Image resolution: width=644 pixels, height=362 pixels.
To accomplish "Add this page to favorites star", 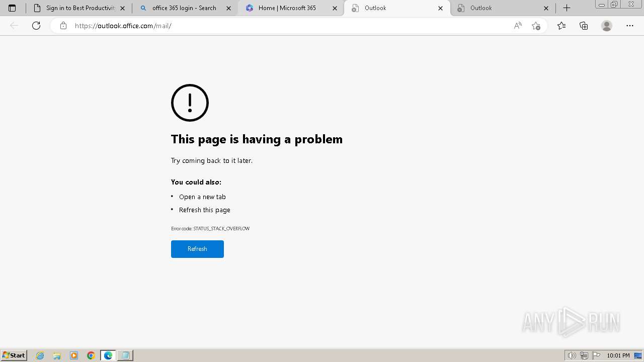I will (536, 26).
